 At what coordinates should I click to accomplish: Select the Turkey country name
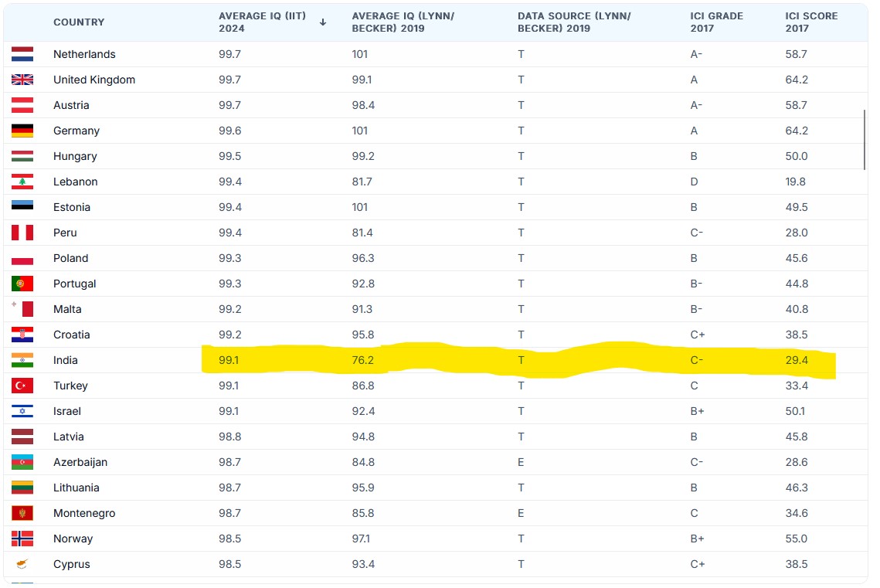(x=71, y=386)
